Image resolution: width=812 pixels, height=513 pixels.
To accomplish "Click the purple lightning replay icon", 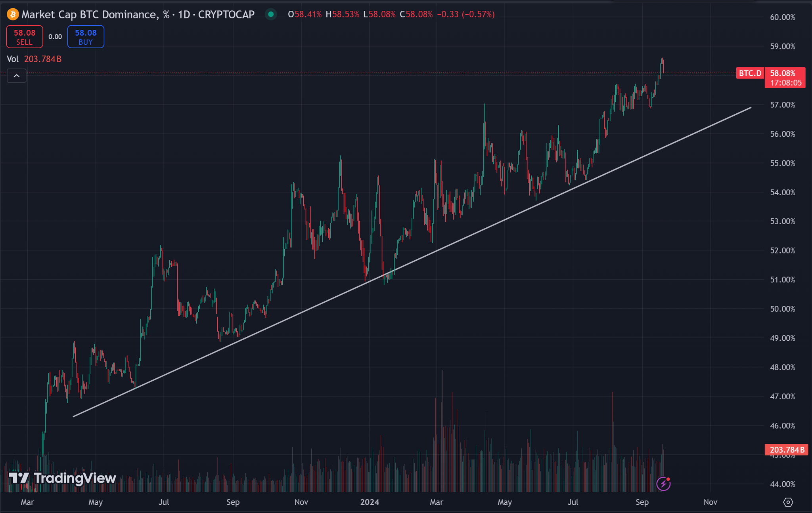I will 663,484.
